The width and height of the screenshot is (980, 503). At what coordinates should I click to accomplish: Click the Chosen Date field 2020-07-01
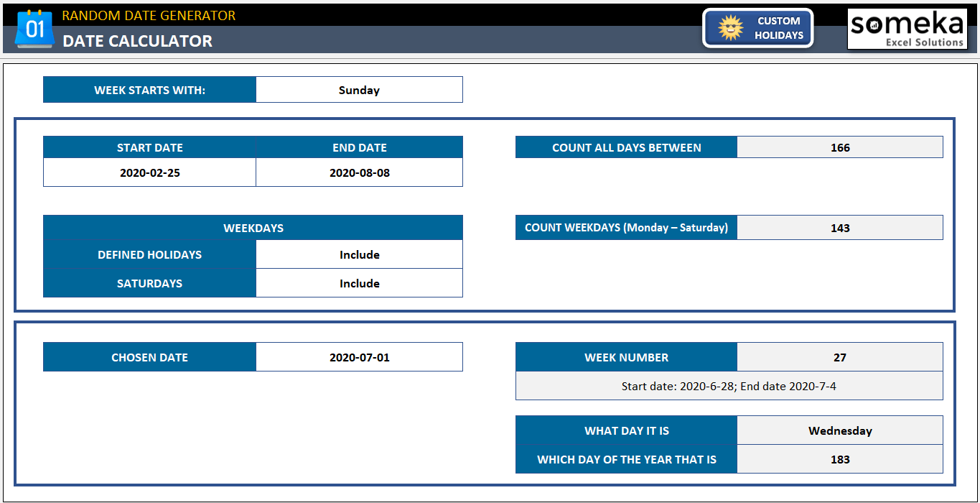pyautogui.click(x=359, y=356)
